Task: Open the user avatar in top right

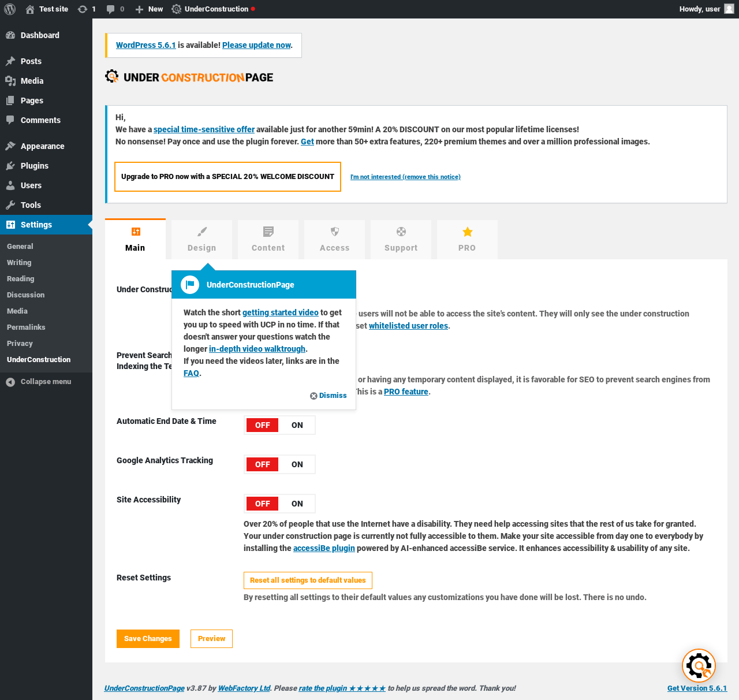Action: (x=729, y=9)
